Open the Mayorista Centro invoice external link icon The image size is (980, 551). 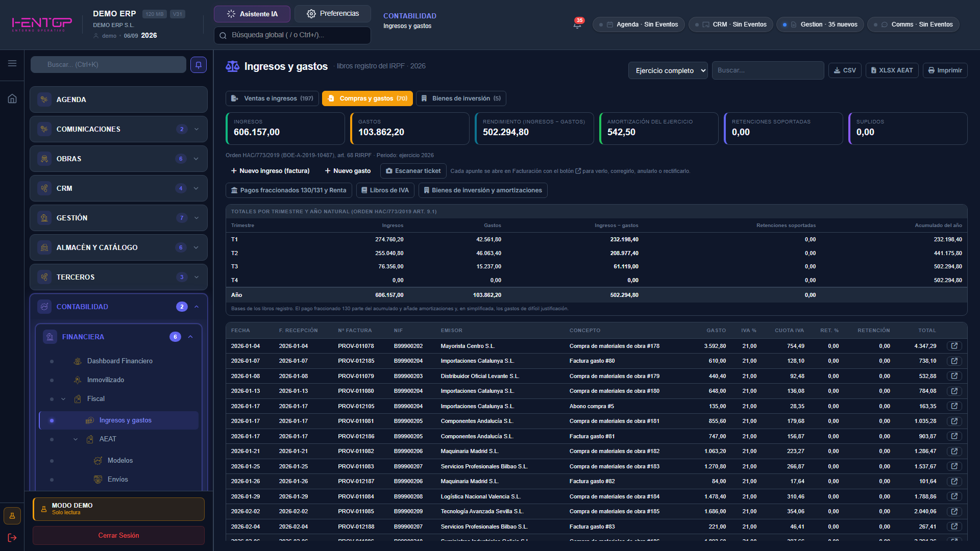pyautogui.click(x=954, y=346)
